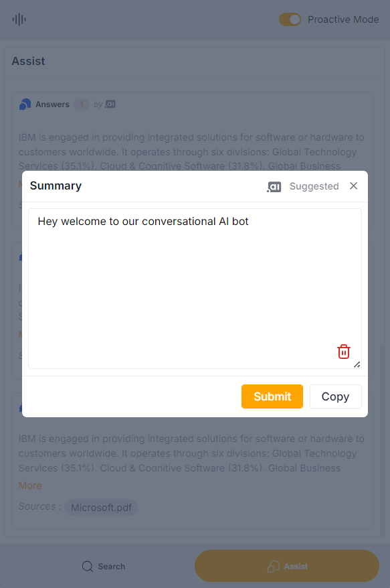Screen dimensions: 390x588
Task: Click the AI icon next to Suggested
Action: pos(274,186)
